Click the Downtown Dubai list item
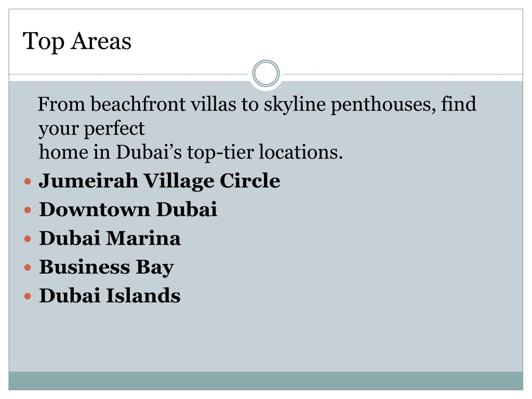Viewport: 532px width, 399px height. pyautogui.click(x=128, y=209)
